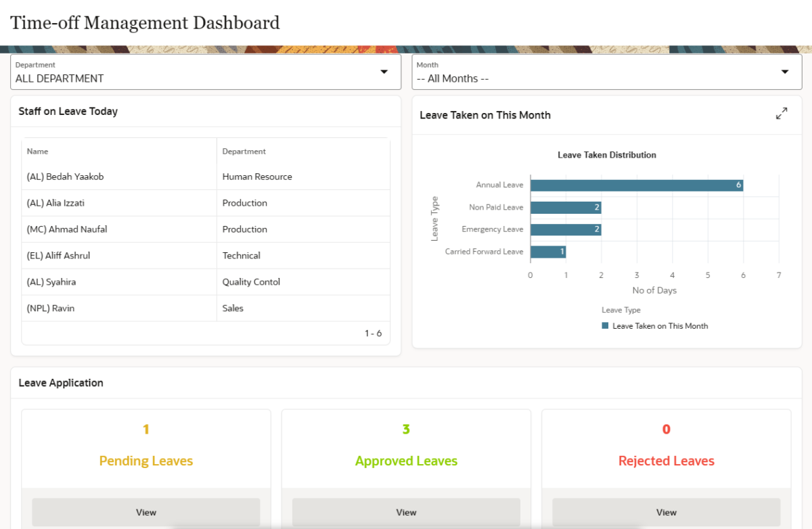View the Rejected Leaves list
The image size is (812, 529).
click(666, 512)
